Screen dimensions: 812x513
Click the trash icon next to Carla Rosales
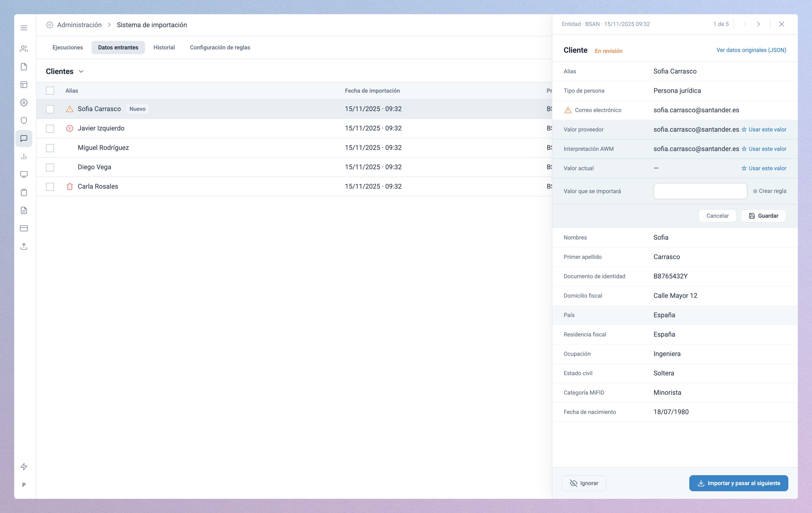pyautogui.click(x=70, y=186)
